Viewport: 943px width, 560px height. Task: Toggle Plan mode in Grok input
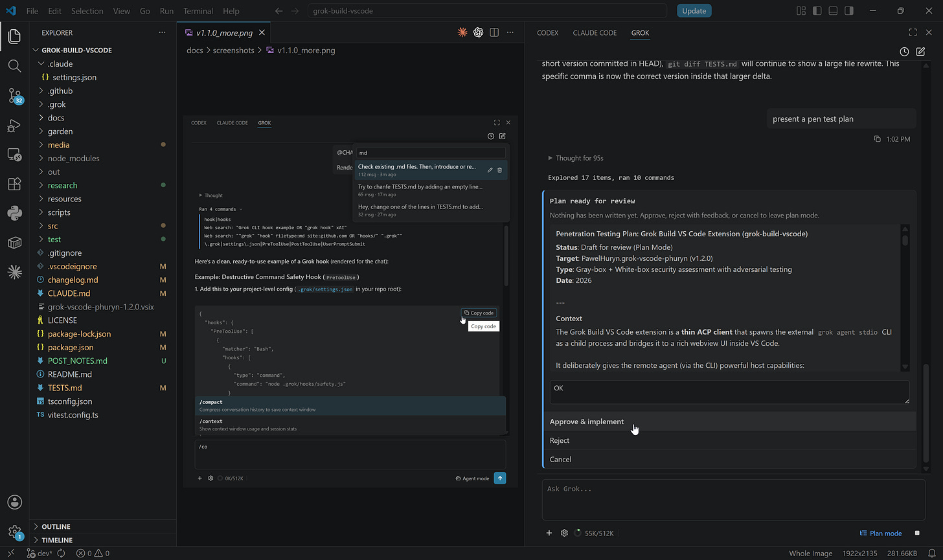880,533
